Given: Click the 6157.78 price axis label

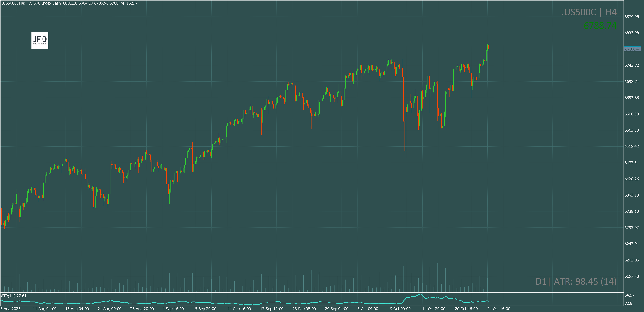Looking at the screenshot, I should (631, 276).
